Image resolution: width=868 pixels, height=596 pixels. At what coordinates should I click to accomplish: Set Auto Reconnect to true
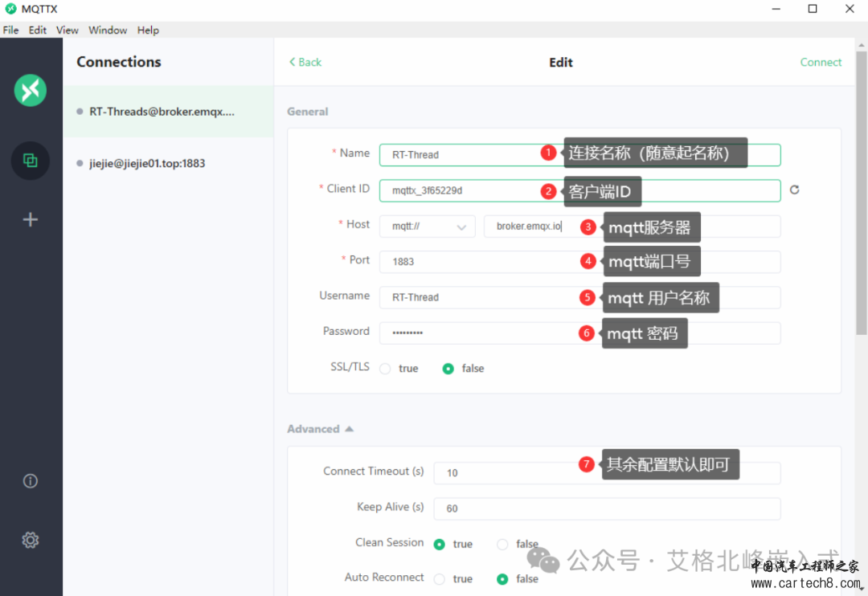point(440,579)
